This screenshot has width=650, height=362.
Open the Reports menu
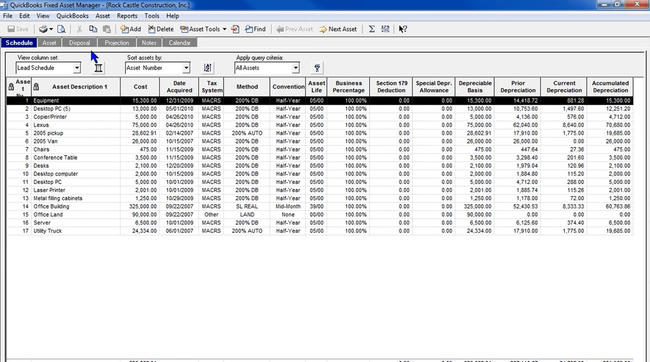pyautogui.click(x=127, y=16)
